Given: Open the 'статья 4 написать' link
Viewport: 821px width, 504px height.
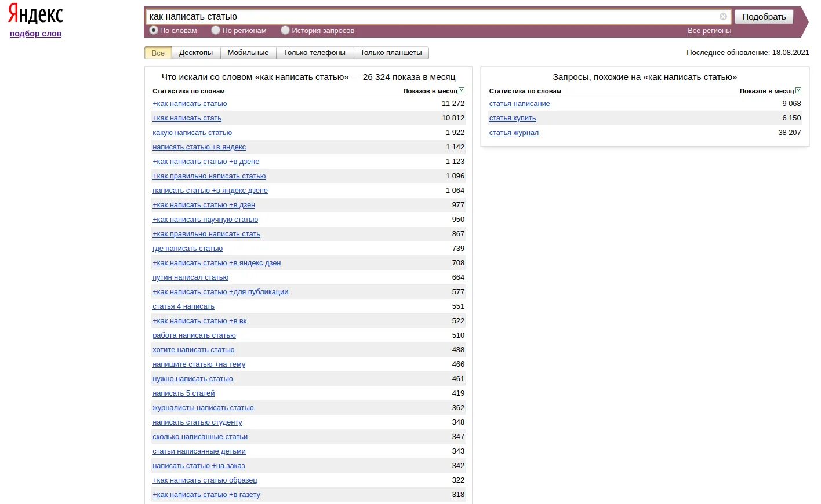Looking at the screenshot, I should coord(183,306).
